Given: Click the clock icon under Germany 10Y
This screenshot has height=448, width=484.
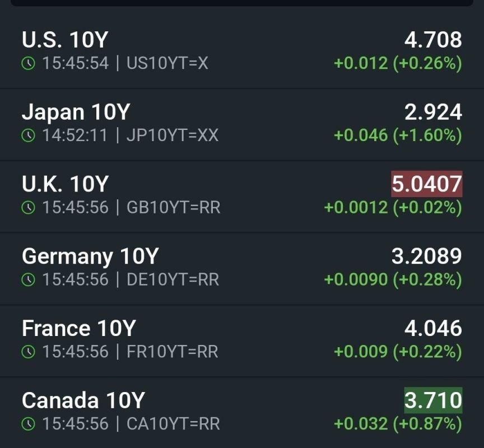Looking at the screenshot, I should [29, 279].
